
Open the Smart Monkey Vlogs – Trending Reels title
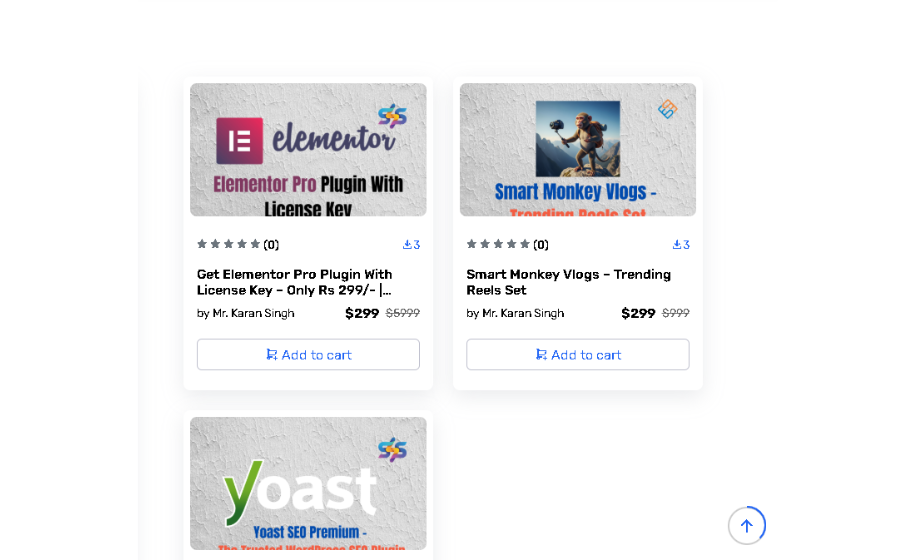(568, 282)
